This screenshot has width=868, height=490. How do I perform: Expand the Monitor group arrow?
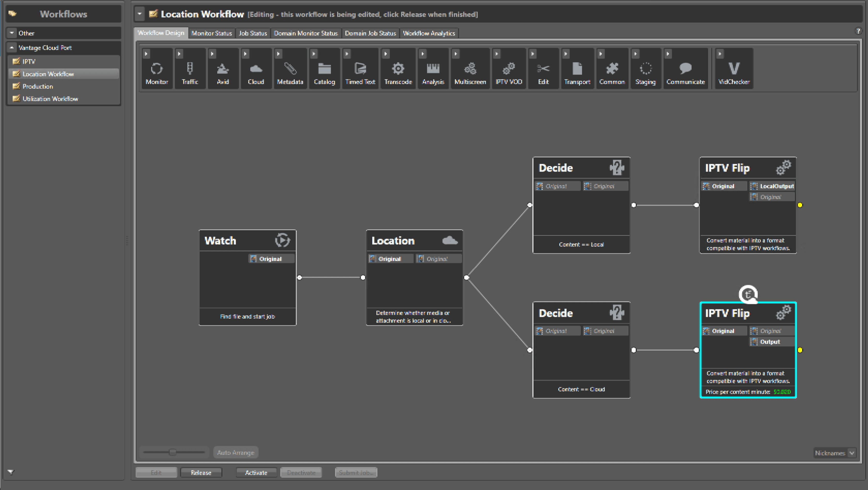pos(146,53)
